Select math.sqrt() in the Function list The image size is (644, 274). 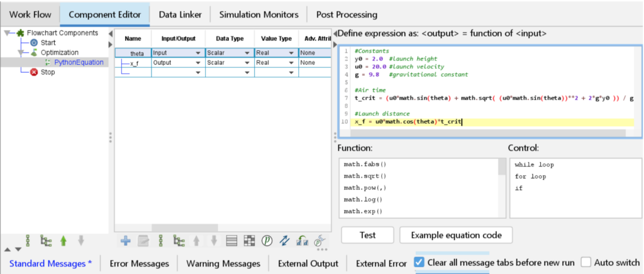(365, 176)
